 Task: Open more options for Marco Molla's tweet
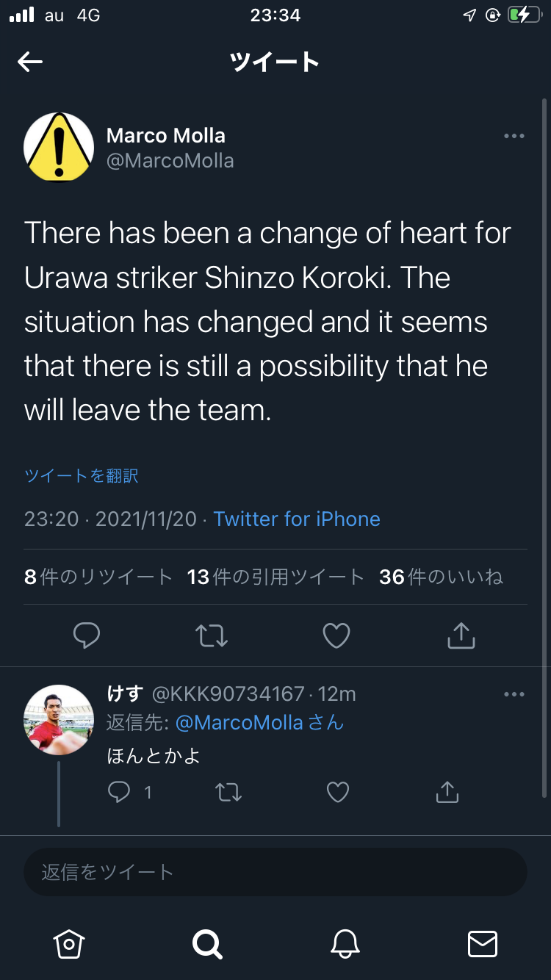[514, 136]
